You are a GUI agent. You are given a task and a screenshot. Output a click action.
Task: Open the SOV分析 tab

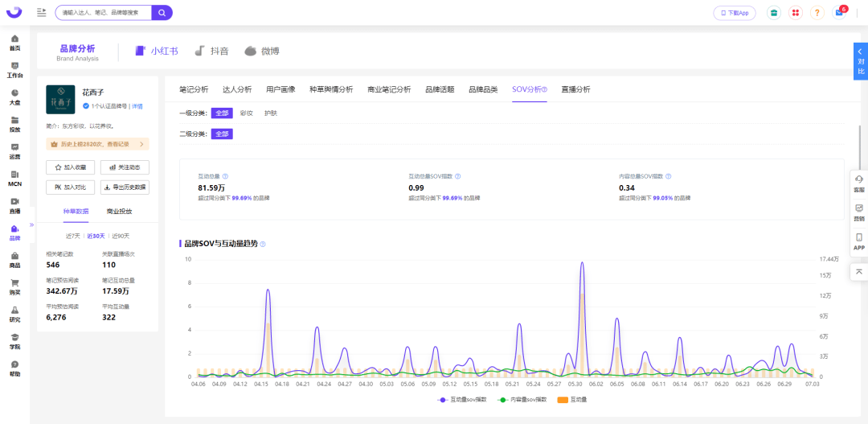tap(529, 89)
